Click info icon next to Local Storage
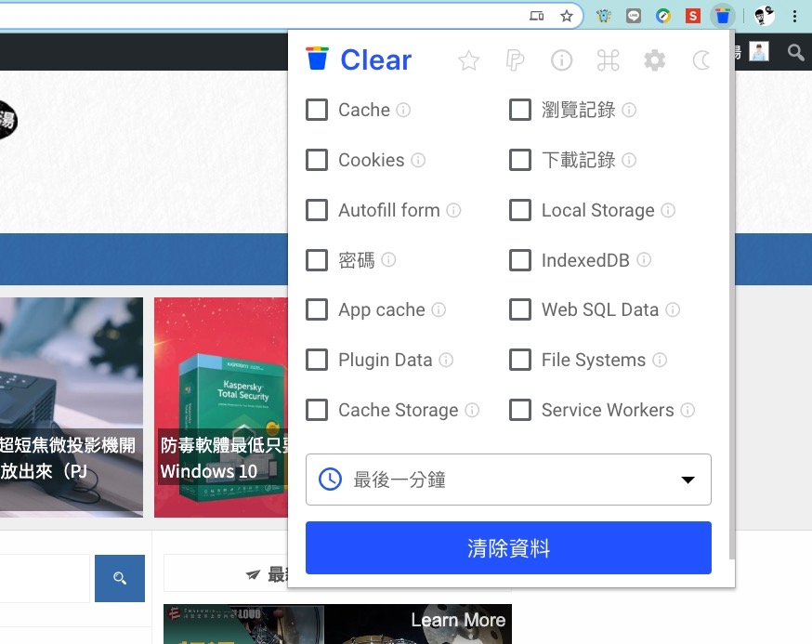The height and width of the screenshot is (644, 812). coord(668,210)
